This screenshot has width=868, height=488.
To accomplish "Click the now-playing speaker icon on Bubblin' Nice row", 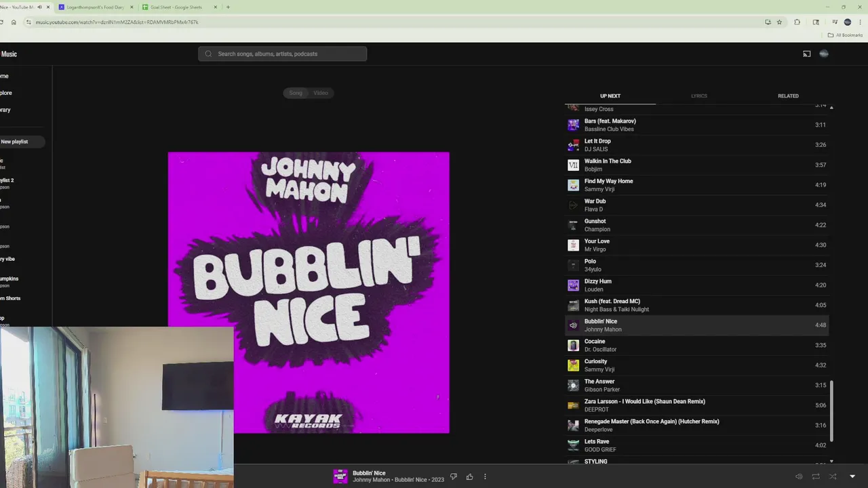I will (573, 325).
